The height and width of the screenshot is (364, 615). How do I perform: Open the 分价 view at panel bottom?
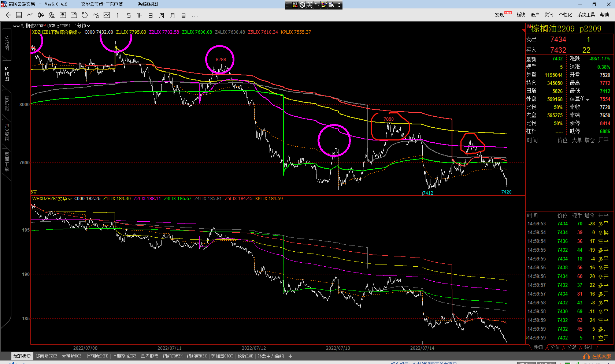(x=555, y=347)
